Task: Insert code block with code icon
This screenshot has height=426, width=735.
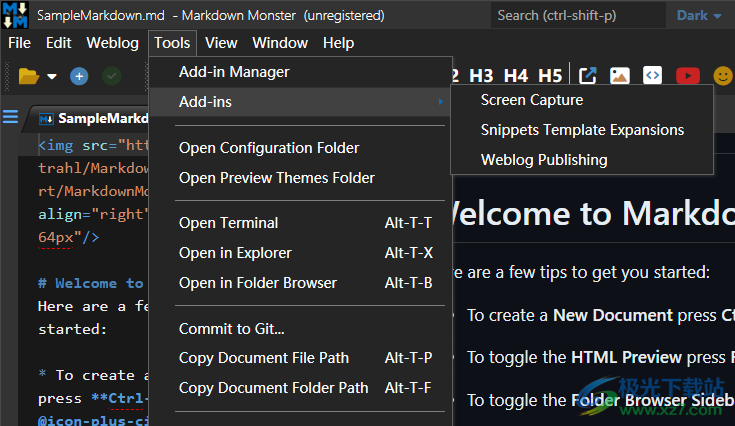Action: pyautogui.click(x=652, y=75)
